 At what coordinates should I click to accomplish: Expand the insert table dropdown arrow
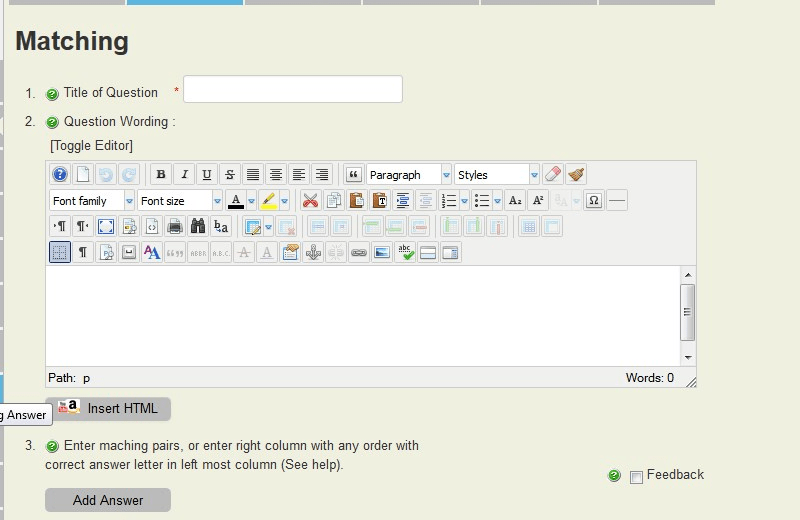click(268, 227)
